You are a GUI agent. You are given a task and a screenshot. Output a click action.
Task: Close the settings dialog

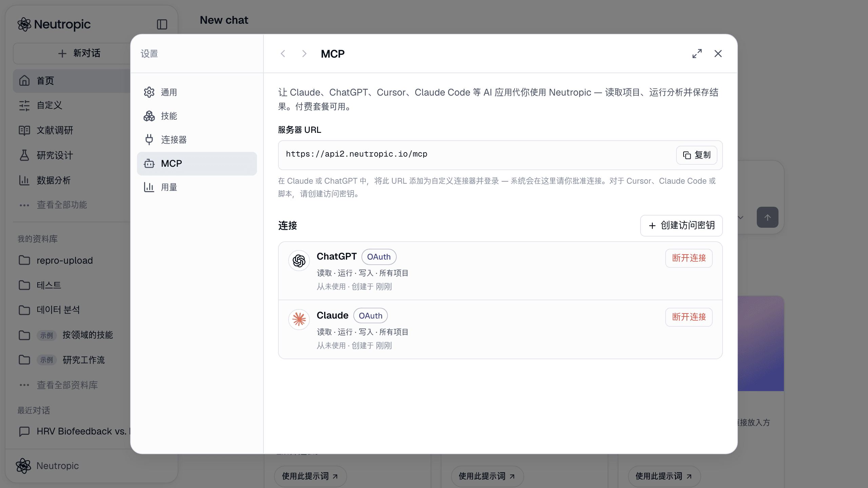click(x=718, y=54)
